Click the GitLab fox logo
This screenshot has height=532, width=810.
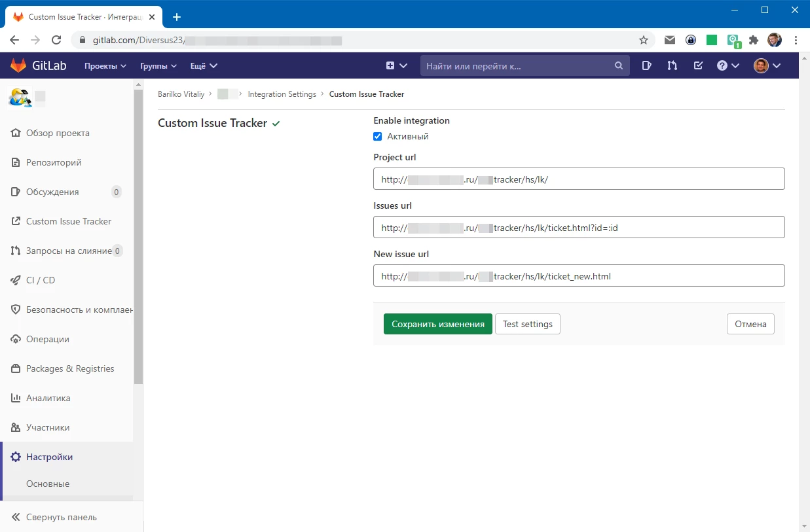tap(18, 65)
